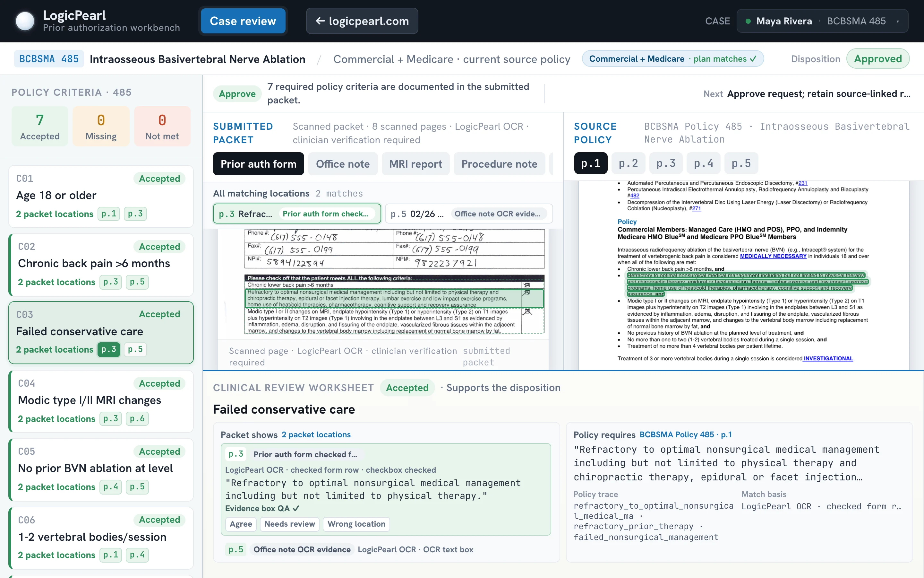
Task: Open C04 Modic type I/II MRI changes
Action: pyautogui.click(x=101, y=401)
